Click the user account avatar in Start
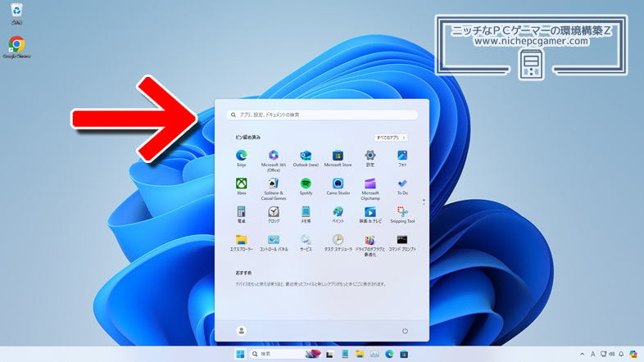The height and width of the screenshot is (362, 644). (241, 331)
